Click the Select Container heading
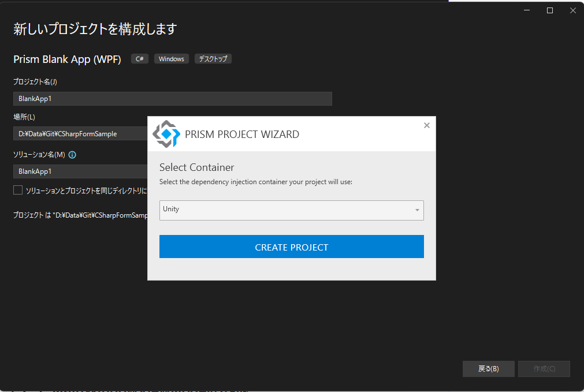 (x=196, y=167)
